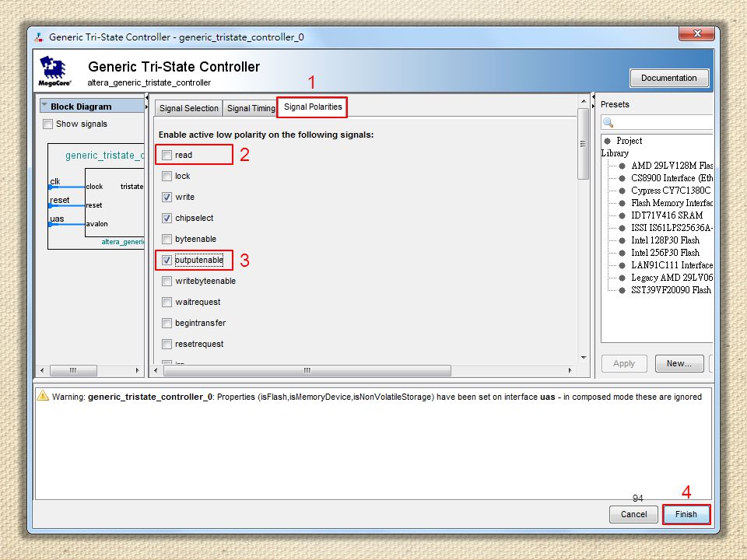Screen dimensions: 747x560
Task: Click the Presets search input field
Action: [658, 122]
